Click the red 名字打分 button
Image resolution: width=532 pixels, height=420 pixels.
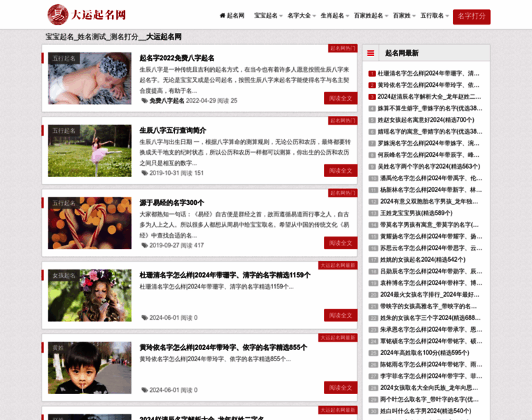point(471,17)
